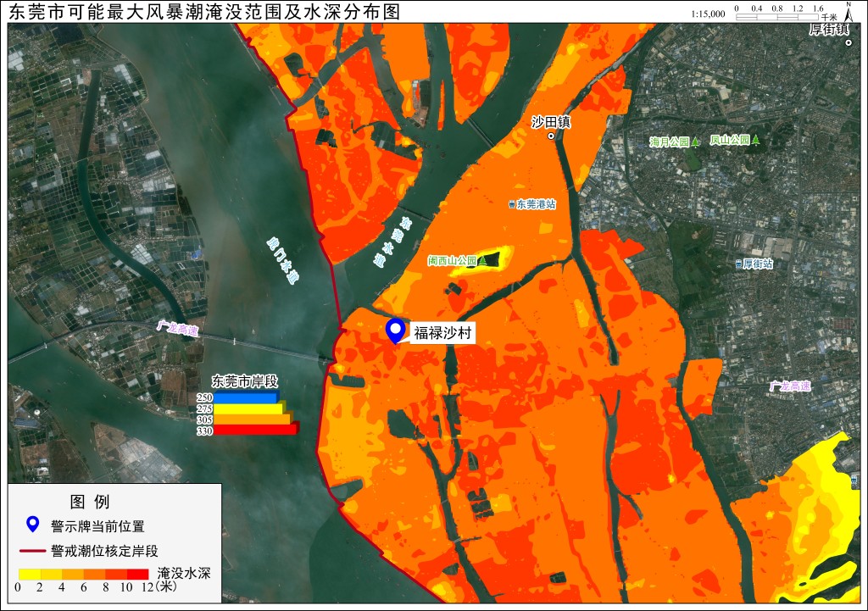Image resolution: width=868 pixels, height=611 pixels.
Task: Click the red 330 bar under 东莞市岸段
Action: point(256,430)
